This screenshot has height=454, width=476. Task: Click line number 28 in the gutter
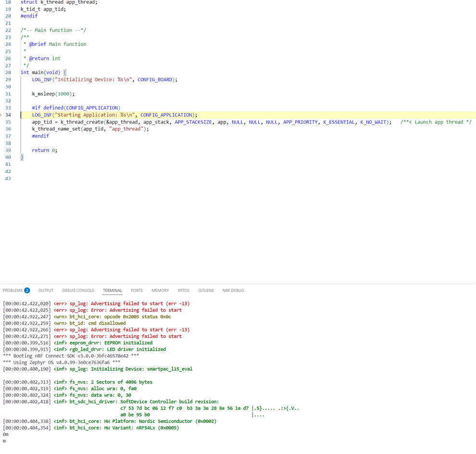click(8, 73)
